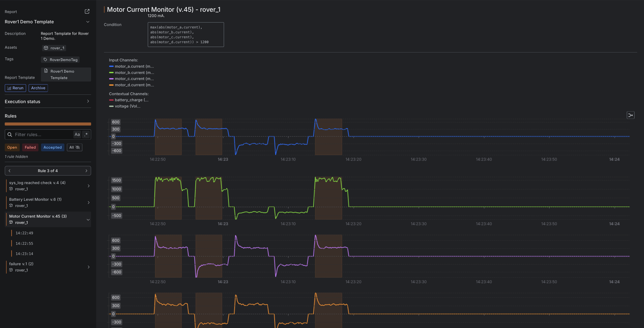Expand the Execution status section
Screen dimensions: 644x328
tap(88, 101)
